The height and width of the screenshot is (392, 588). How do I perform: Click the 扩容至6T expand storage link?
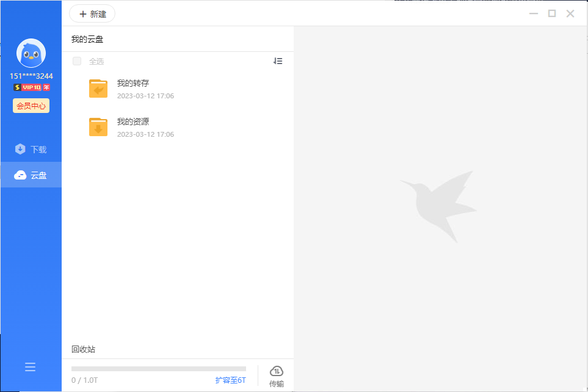point(230,380)
